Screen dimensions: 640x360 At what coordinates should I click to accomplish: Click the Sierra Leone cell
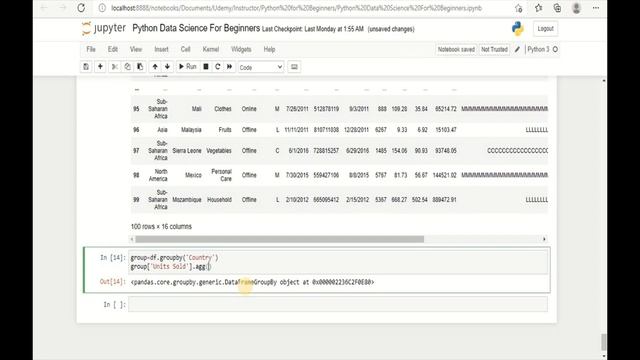[x=187, y=151]
